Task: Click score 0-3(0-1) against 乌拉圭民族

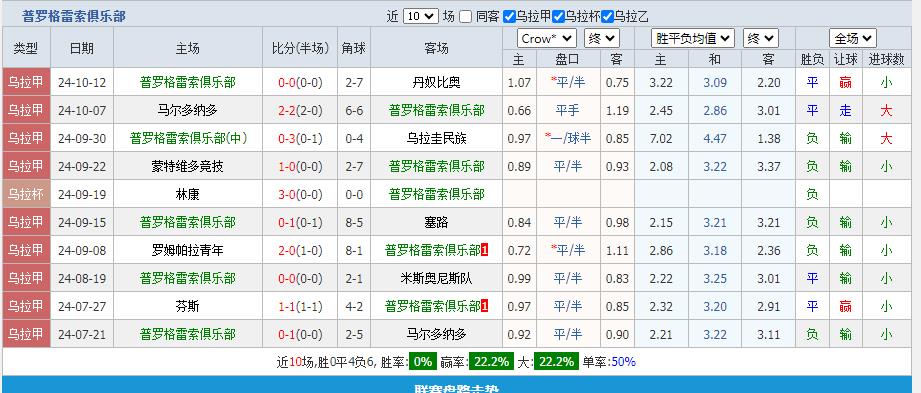Action: [300, 138]
